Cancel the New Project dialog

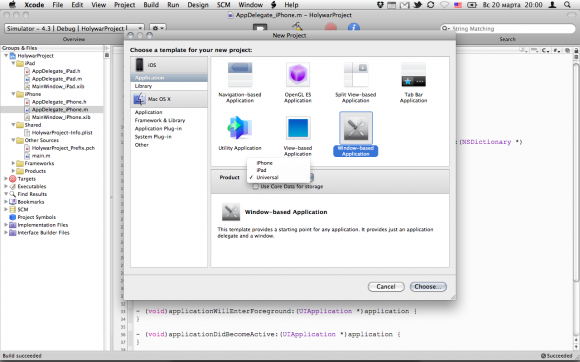coord(386,287)
